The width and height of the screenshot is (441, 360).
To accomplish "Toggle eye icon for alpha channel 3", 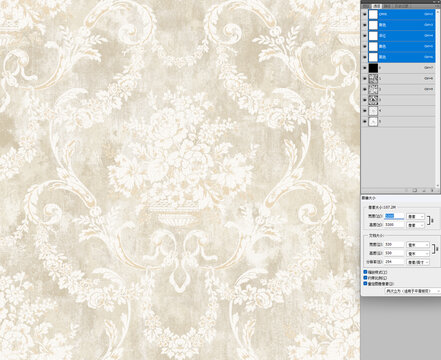I will coord(364,100).
